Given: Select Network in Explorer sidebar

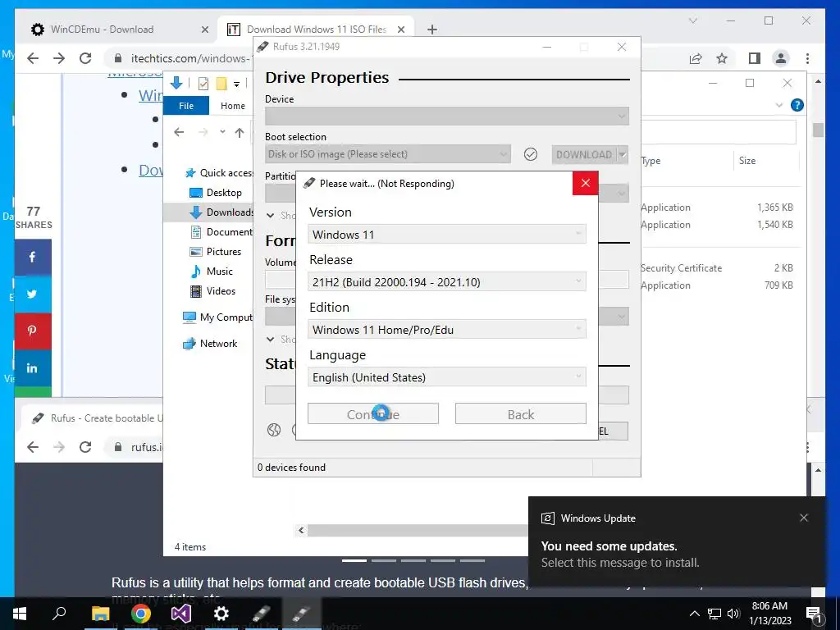Looking at the screenshot, I should (211, 344).
